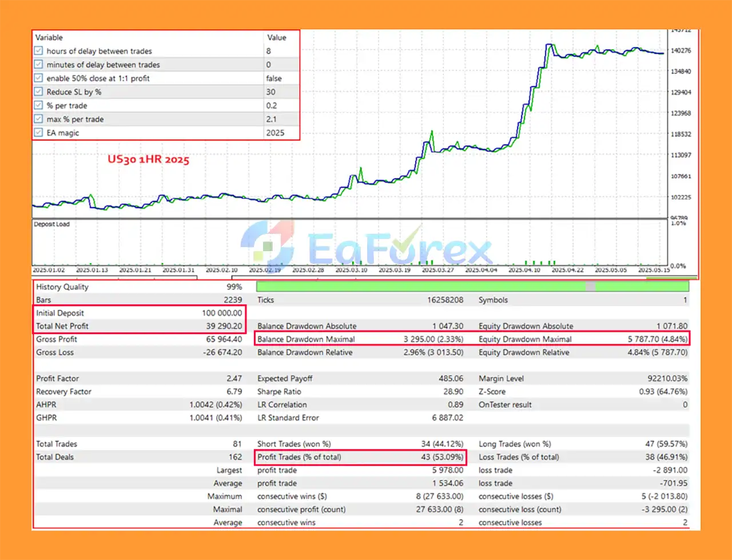732x560 pixels.
Task: Disable the 'Reduce SL by %' checkbox
Action: pos(39,92)
